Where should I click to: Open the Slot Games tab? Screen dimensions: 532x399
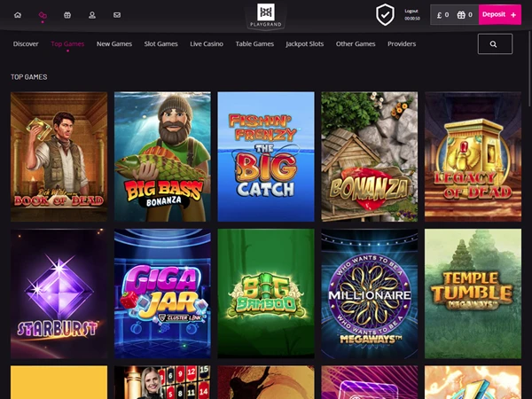point(160,44)
